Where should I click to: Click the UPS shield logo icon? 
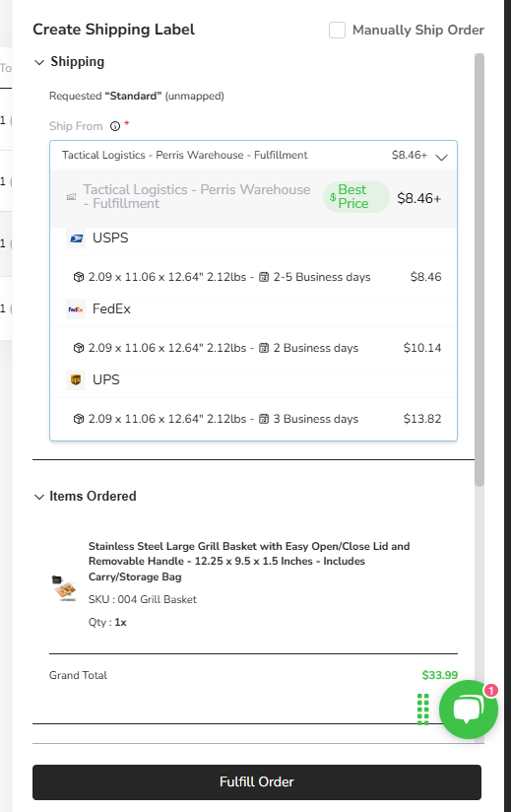(x=76, y=380)
